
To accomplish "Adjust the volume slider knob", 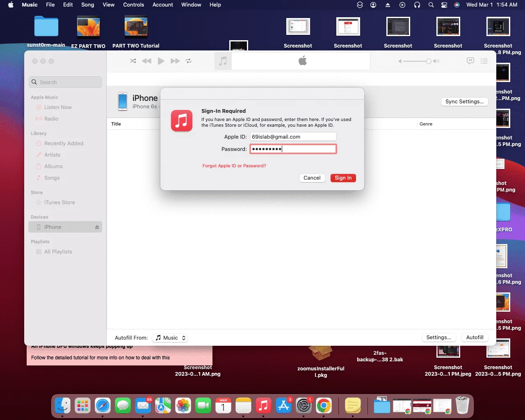I will click(429, 61).
